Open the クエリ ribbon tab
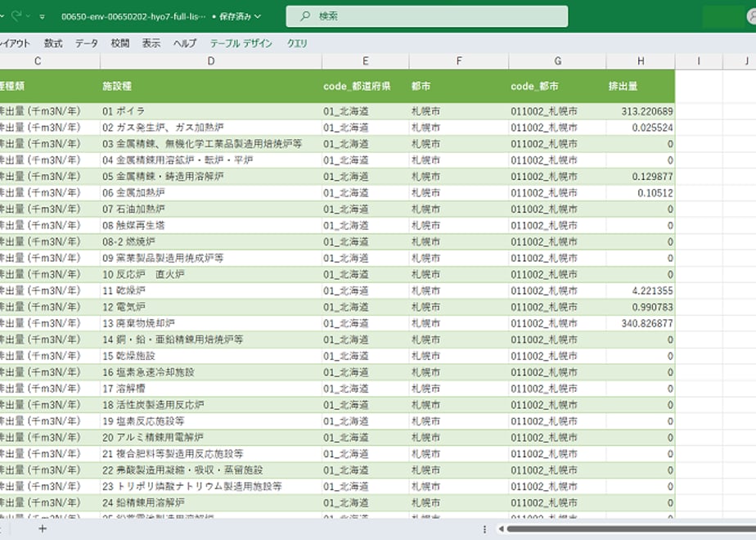Viewport: 756px width, 540px height. pos(297,43)
